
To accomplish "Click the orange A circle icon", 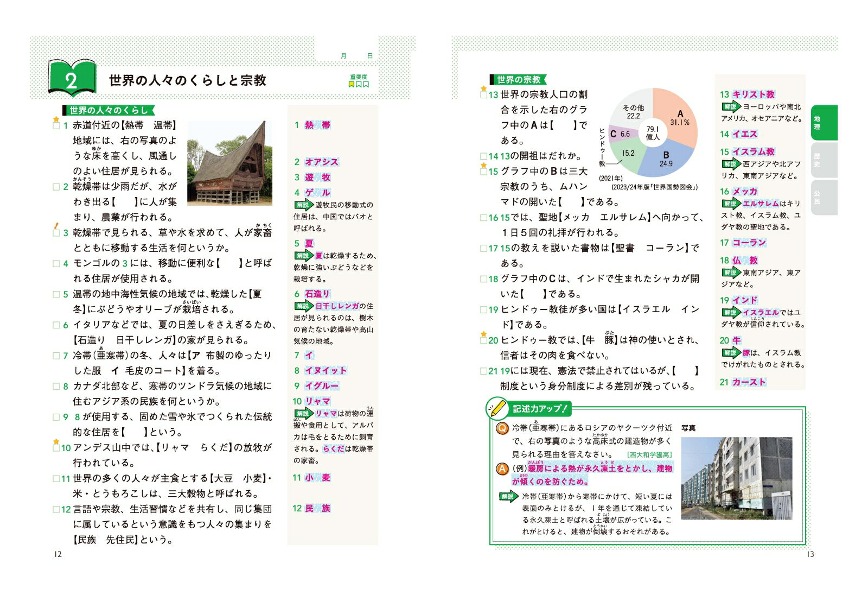I will click(x=502, y=469).
